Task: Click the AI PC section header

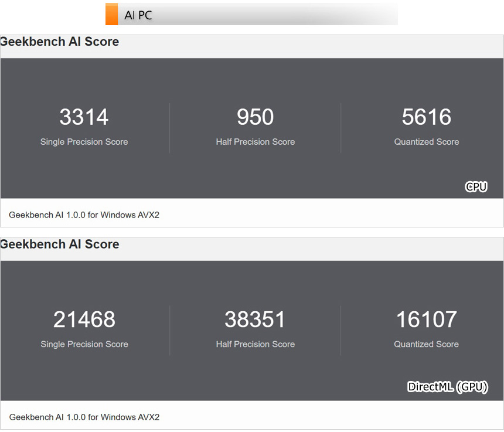Action: pyautogui.click(x=138, y=15)
